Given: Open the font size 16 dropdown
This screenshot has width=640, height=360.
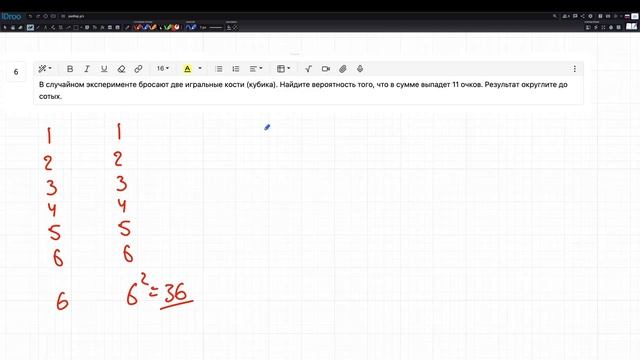Looking at the screenshot, I should coord(163,69).
